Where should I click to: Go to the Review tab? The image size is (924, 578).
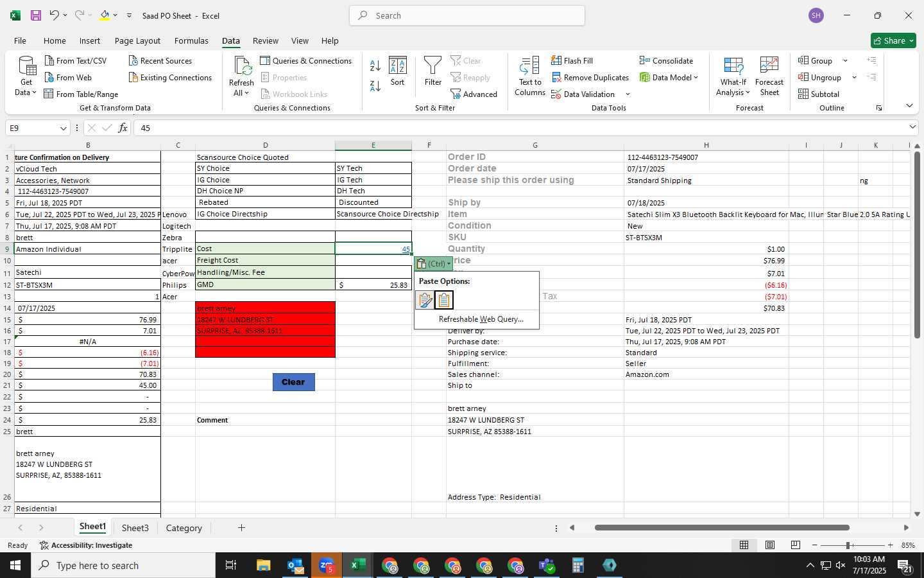pos(266,40)
